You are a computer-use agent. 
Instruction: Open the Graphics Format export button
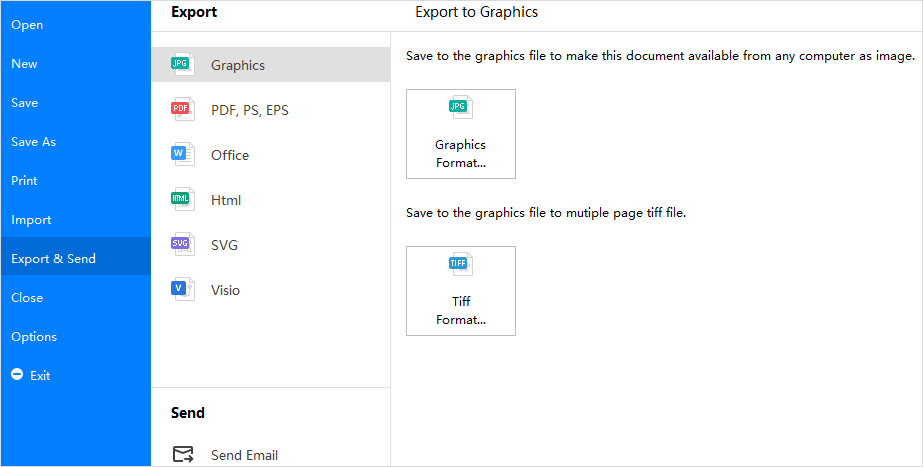461,134
